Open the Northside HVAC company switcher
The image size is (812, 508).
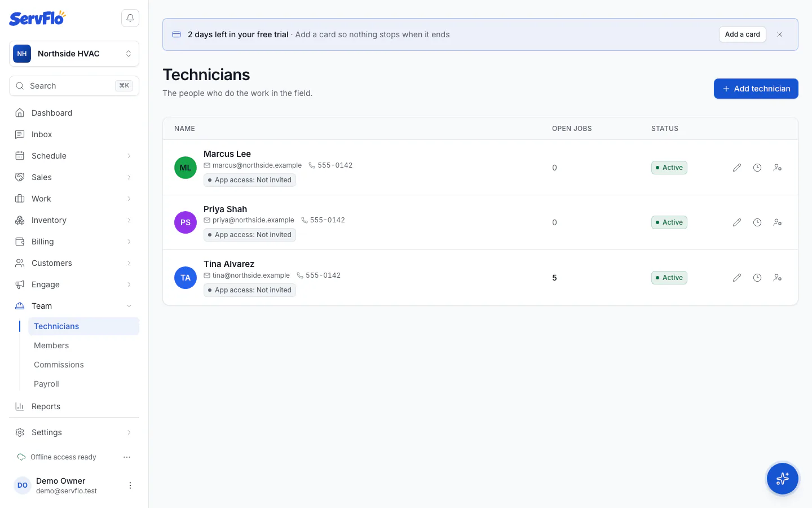74,54
